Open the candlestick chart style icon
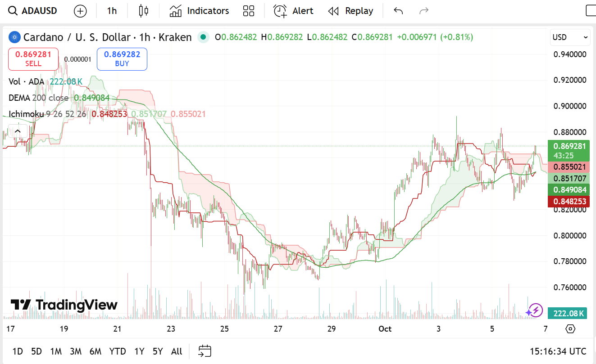This screenshot has height=364, width=596. [x=144, y=11]
